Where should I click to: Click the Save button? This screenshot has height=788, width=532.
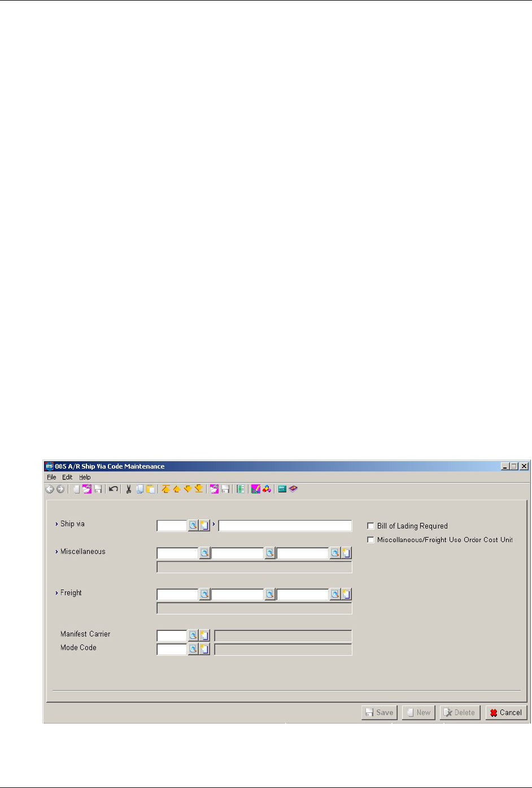pyautogui.click(x=380, y=712)
